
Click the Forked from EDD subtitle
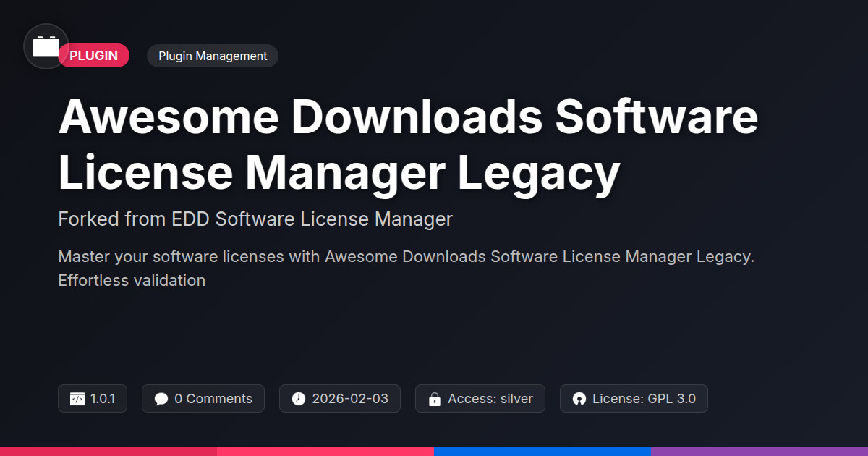[x=255, y=219]
